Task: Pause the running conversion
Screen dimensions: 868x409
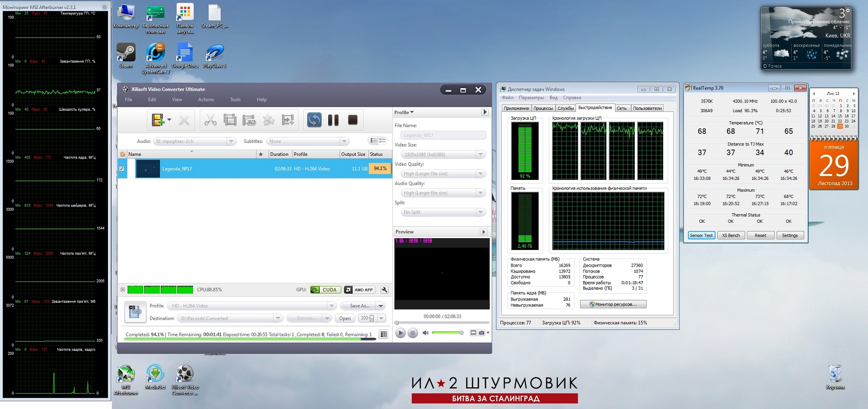Action: coord(333,120)
